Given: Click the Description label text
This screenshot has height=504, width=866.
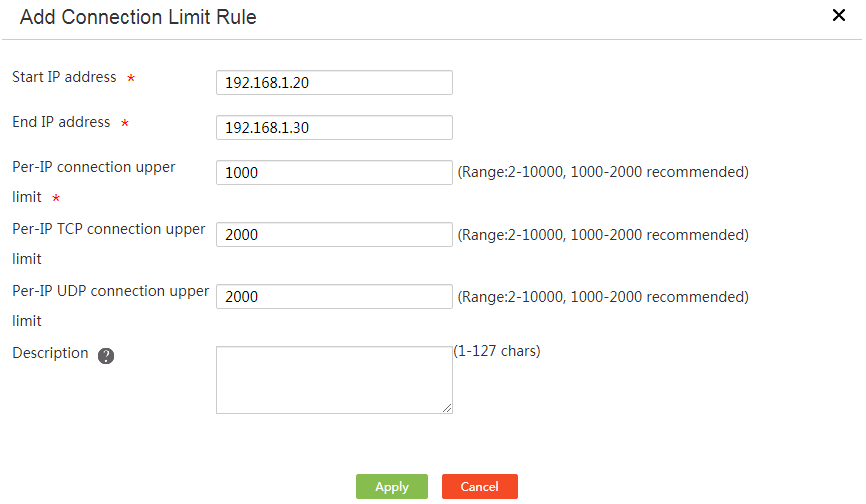Looking at the screenshot, I should click(50, 353).
